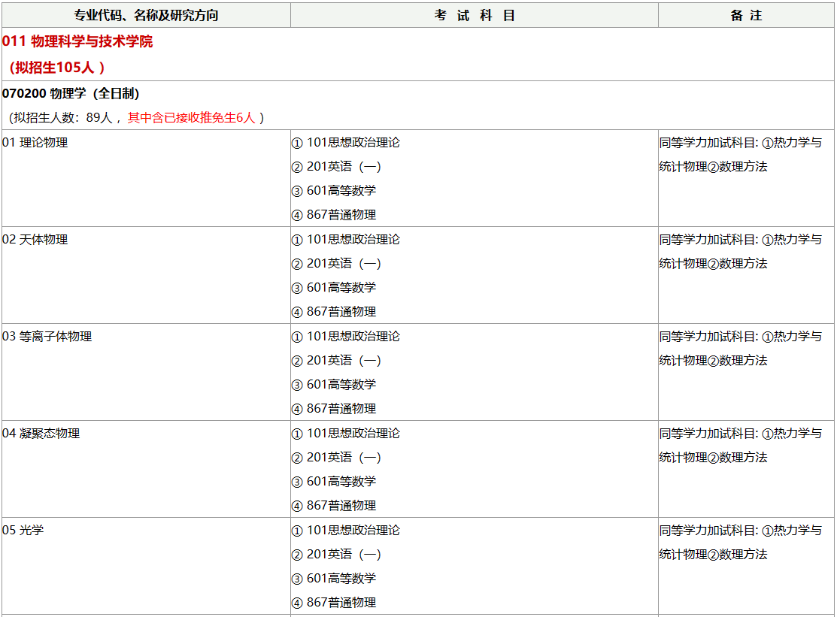Click '同等学力加试科目' note for 理论物理
The width and height of the screenshot is (840, 617).
click(707, 143)
